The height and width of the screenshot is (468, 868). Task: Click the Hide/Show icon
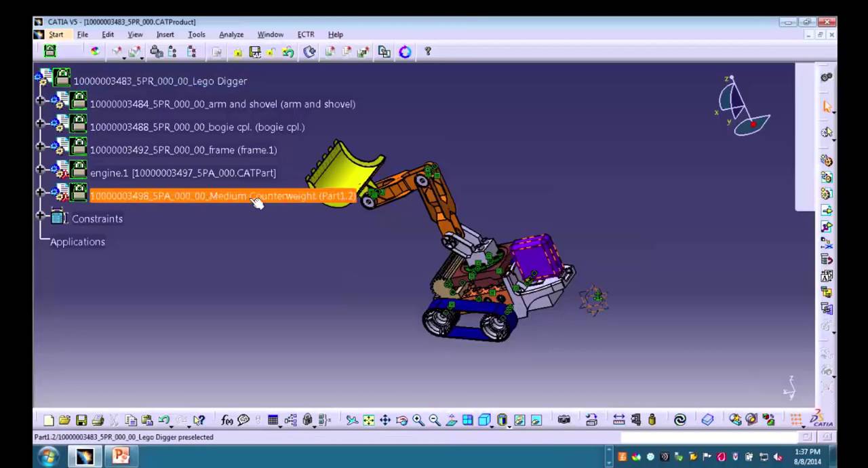pos(520,421)
